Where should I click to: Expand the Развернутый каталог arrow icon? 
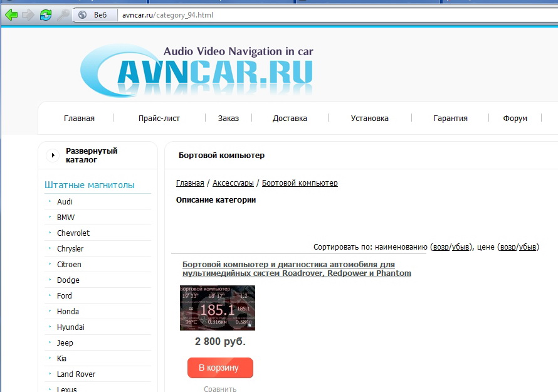pos(53,155)
